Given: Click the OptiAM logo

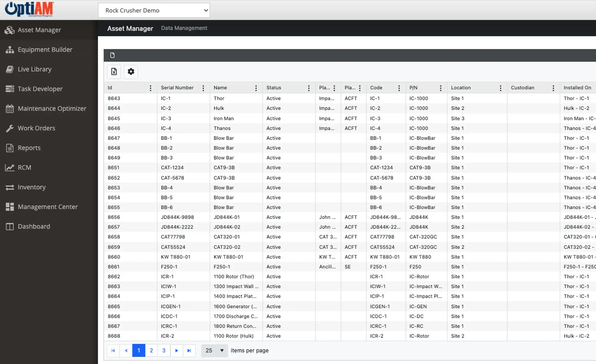Looking at the screenshot, I should [x=29, y=9].
